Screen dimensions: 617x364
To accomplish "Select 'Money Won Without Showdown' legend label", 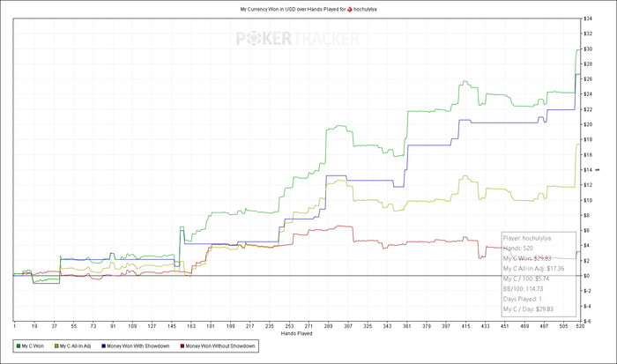I will tap(220, 346).
